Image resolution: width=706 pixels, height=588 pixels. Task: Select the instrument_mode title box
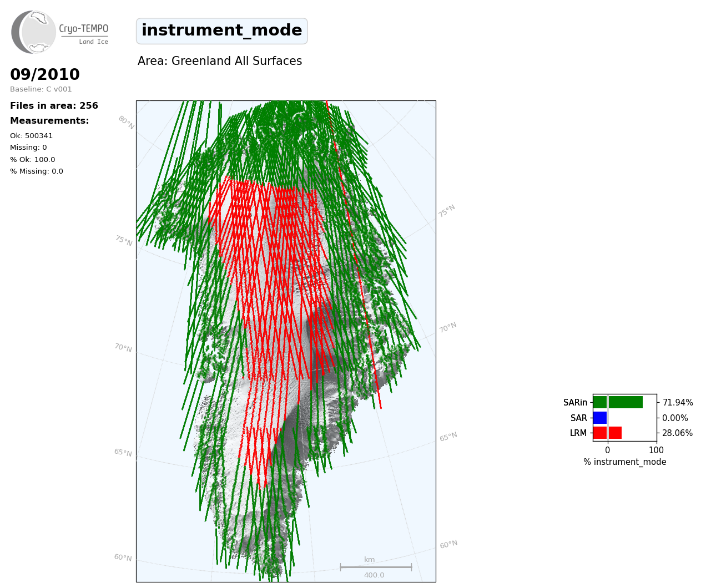click(221, 31)
